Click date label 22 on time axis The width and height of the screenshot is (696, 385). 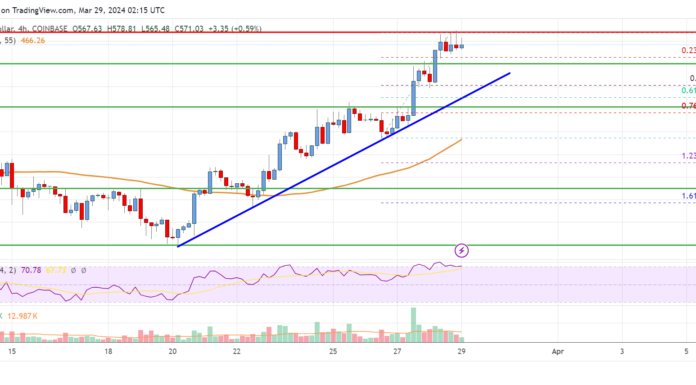(237, 351)
